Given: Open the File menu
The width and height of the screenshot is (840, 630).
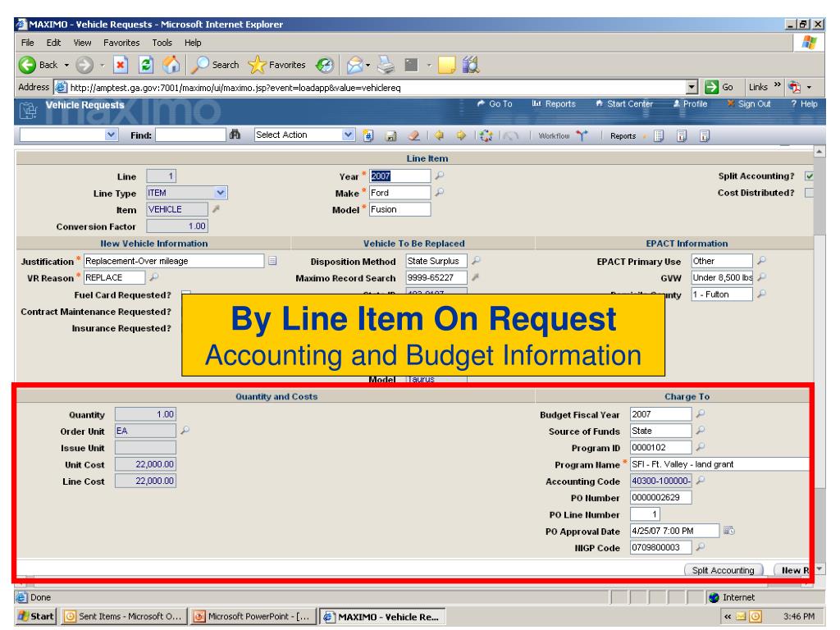Looking at the screenshot, I should 27,43.
